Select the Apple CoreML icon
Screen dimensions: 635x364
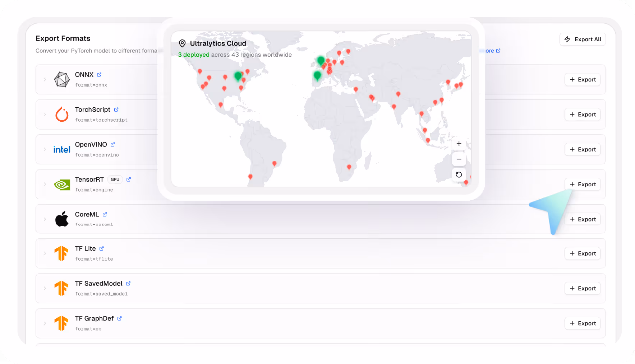coord(61,219)
